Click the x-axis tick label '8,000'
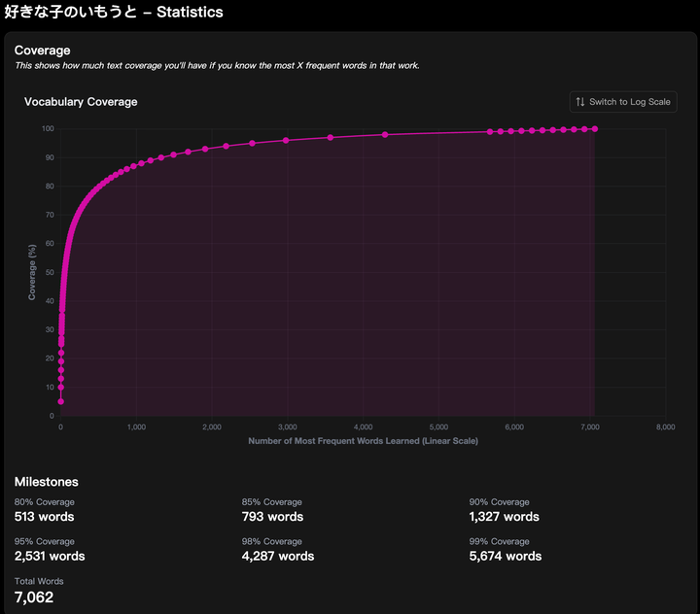The image size is (700, 614). tap(665, 427)
